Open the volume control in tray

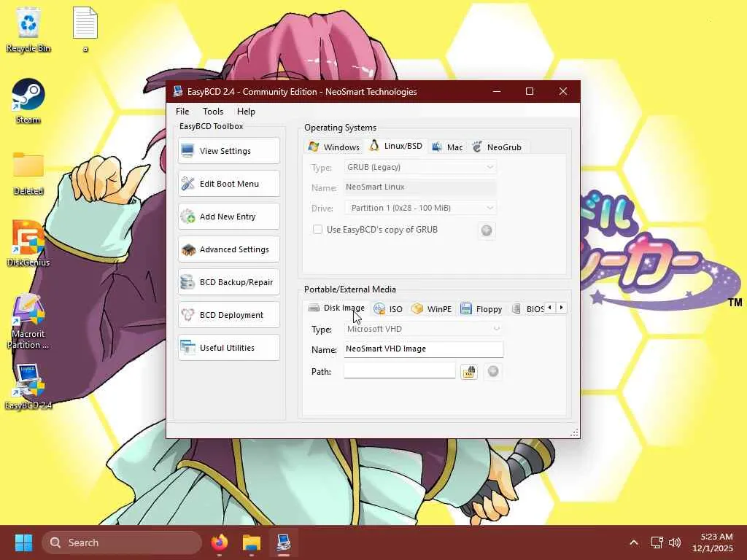tap(675, 542)
